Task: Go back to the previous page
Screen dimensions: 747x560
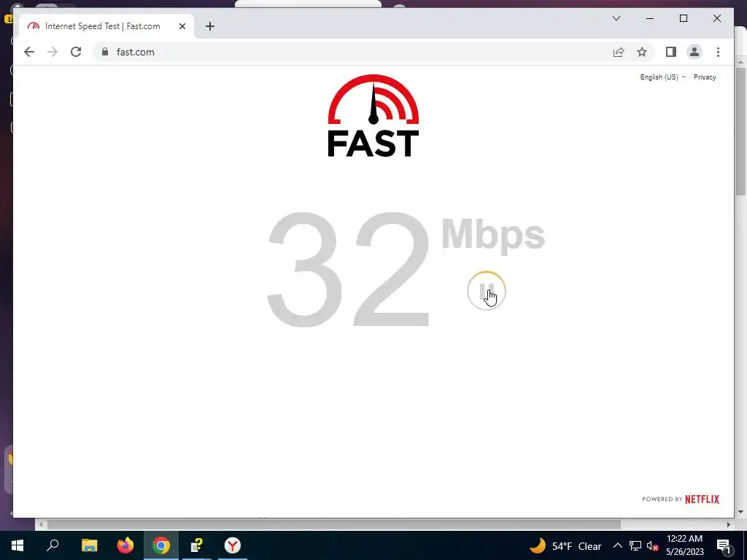Action: click(x=29, y=52)
